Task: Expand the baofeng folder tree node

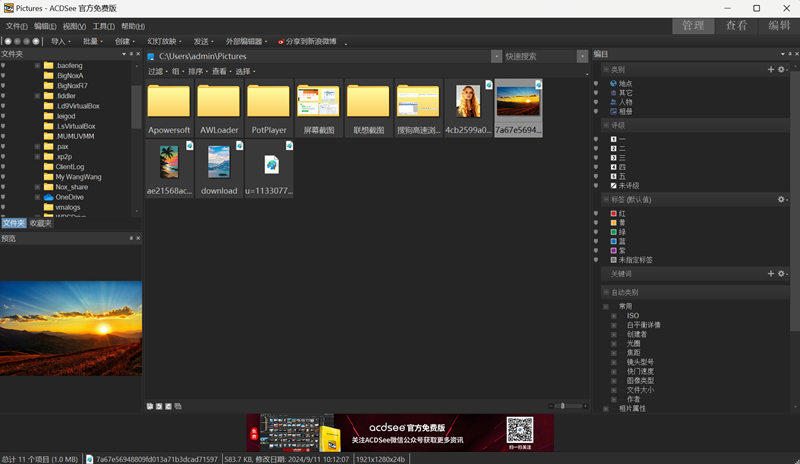Action: point(37,65)
